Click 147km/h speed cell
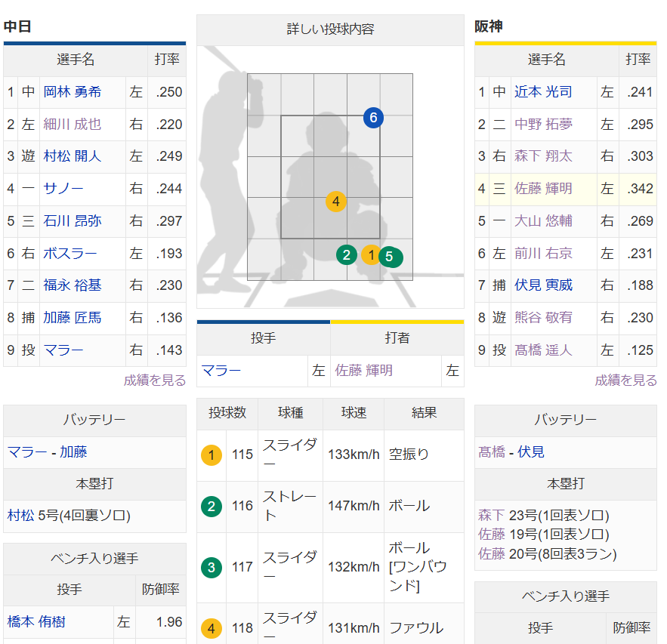This screenshot has height=644, width=667. (x=354, y=507)
